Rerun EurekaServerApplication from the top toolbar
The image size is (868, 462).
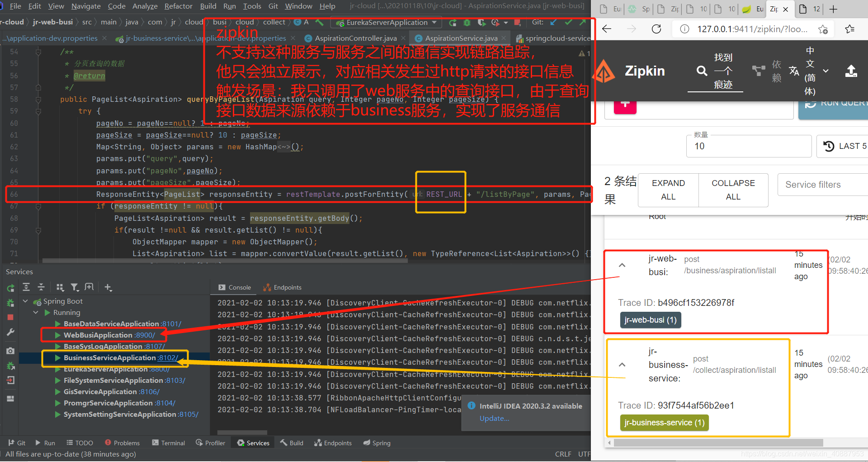click(x=453, y=23)
